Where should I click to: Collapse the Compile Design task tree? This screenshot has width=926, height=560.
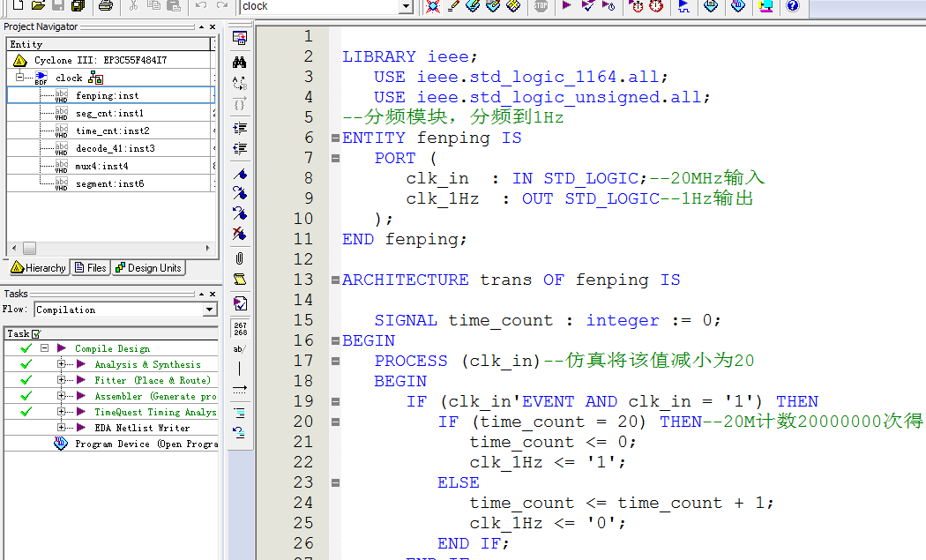(x=44, y=348)
